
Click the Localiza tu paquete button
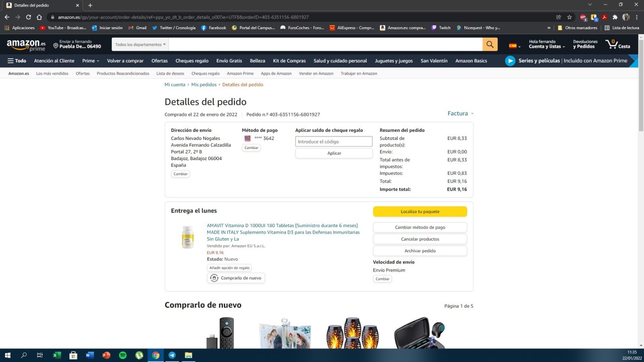click(420, 211)
